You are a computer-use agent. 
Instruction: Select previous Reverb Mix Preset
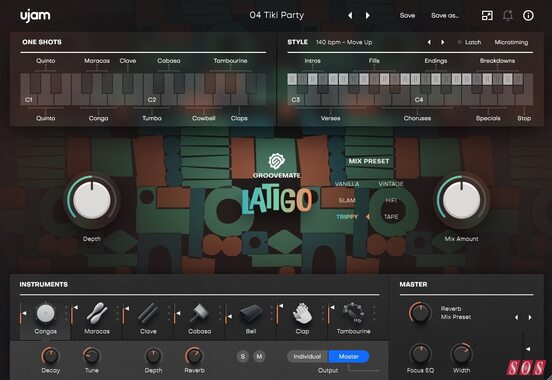point(516,317)
